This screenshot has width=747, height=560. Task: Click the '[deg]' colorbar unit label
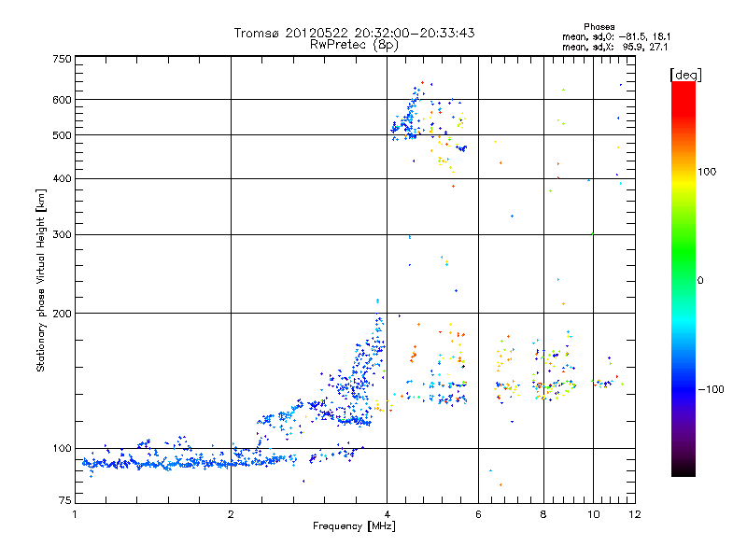point(685,75)
